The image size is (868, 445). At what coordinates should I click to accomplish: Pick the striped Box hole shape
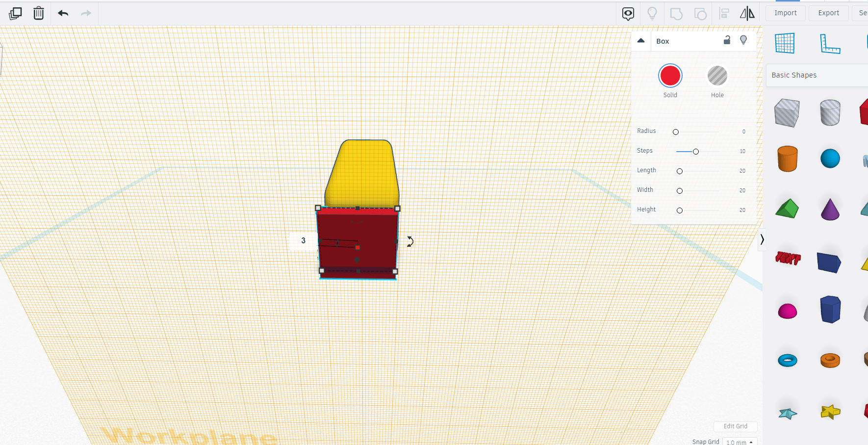pos(787,113)
